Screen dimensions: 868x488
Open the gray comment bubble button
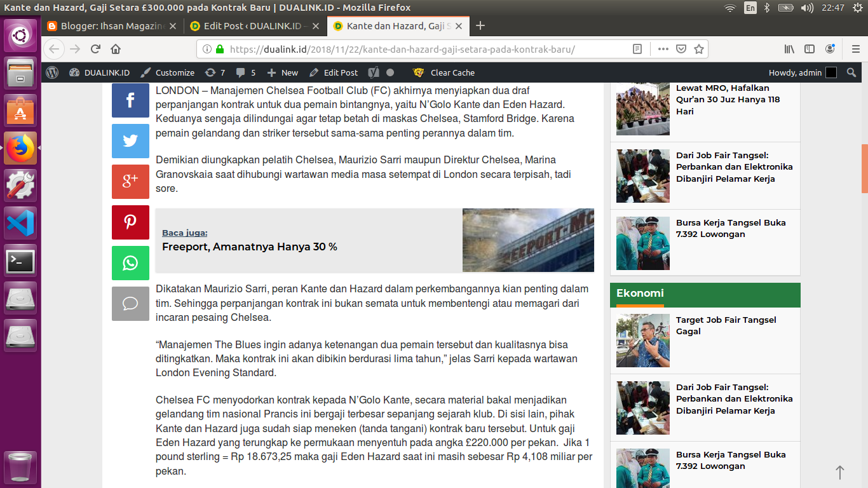coord(130,304)
